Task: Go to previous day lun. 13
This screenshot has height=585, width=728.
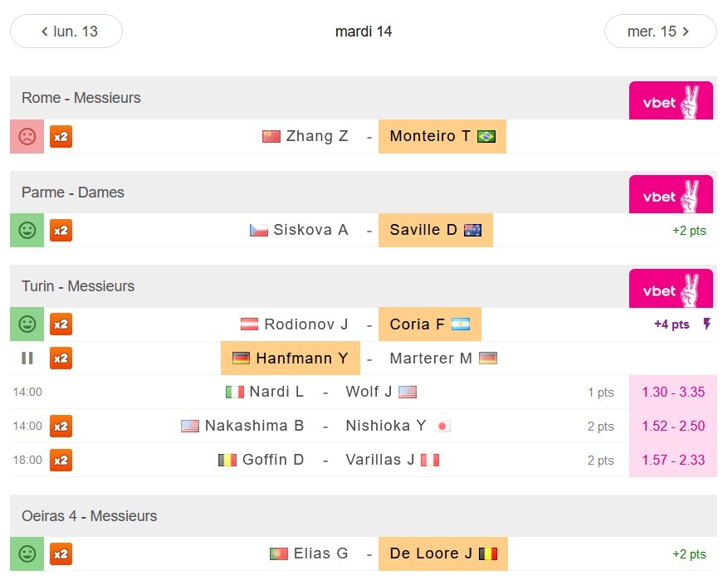Action: (66, 31)
